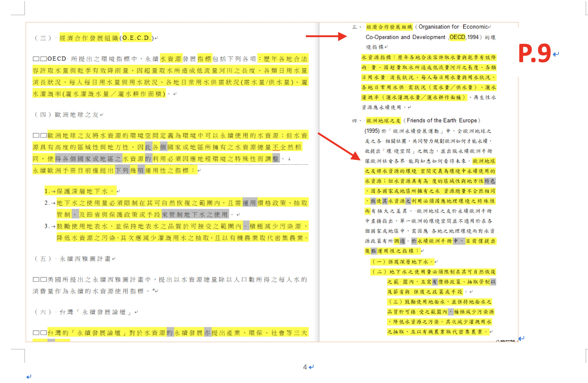
Task: Click line starting '歐洲地球之友將水資源的環境空間'
Action: (170, 135)
